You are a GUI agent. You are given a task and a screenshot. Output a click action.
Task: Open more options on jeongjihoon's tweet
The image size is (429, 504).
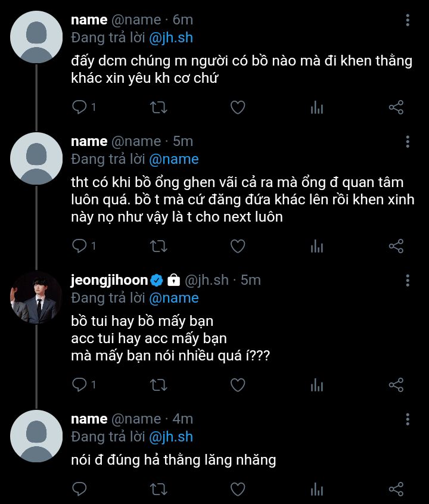[408, 280]
